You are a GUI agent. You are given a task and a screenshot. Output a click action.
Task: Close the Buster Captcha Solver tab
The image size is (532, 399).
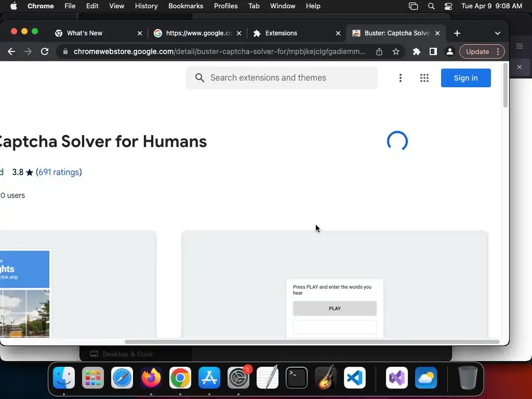(x=437, y=33)
